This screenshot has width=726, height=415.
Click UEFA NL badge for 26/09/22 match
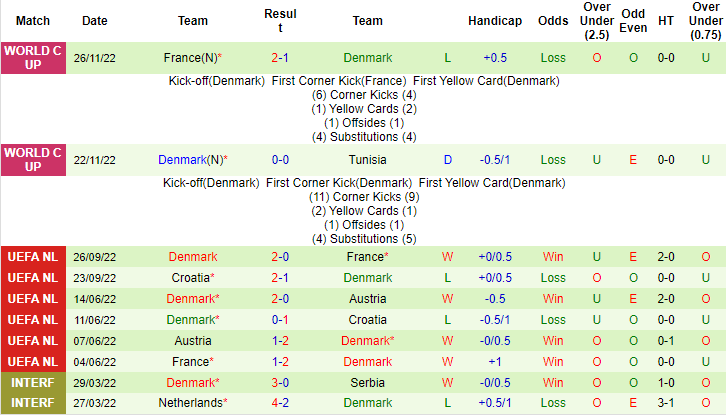pos(34,257)
